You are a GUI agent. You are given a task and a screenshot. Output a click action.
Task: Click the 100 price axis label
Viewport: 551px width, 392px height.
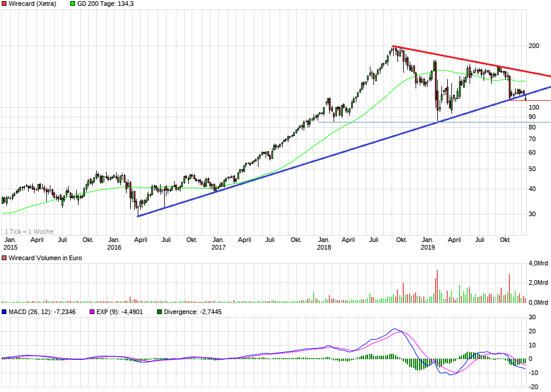(x=534, y=107)
